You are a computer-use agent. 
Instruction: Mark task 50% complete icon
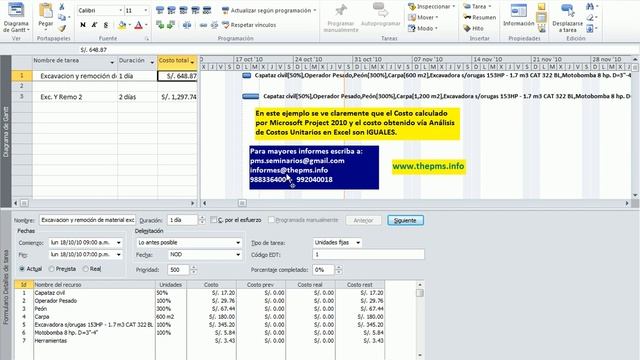184,10
